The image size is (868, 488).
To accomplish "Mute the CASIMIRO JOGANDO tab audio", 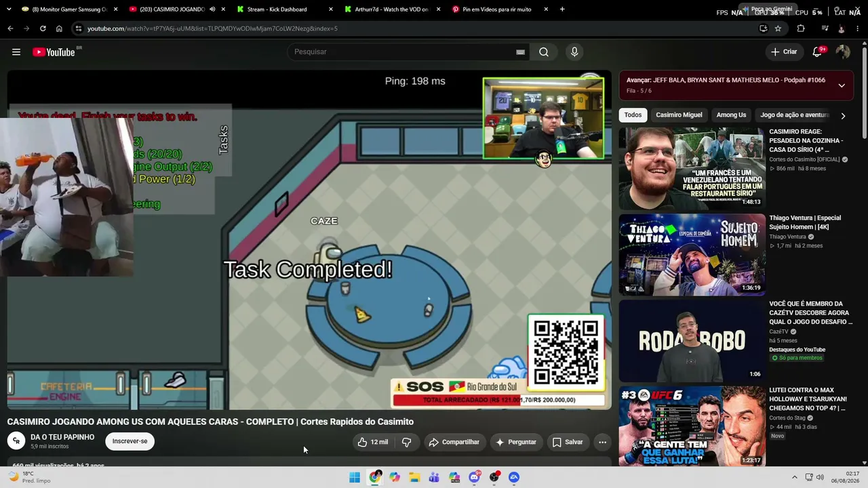I will click(x=212, y=9).
